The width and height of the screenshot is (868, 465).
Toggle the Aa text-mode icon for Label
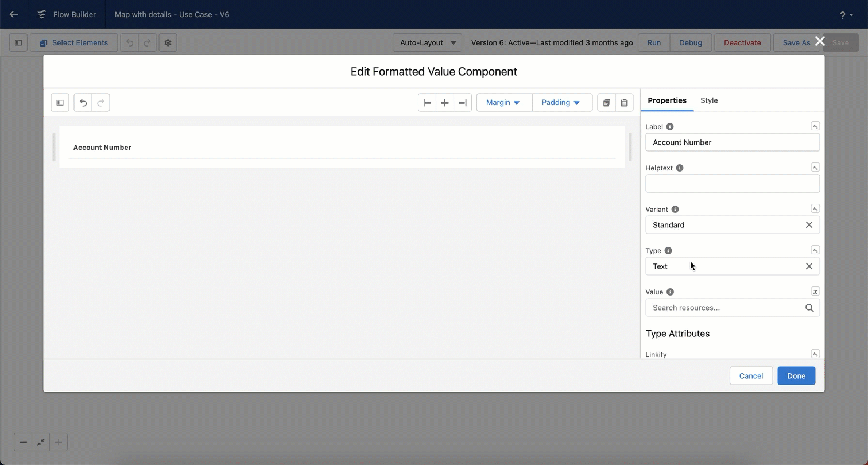click(x=815, y=126)
